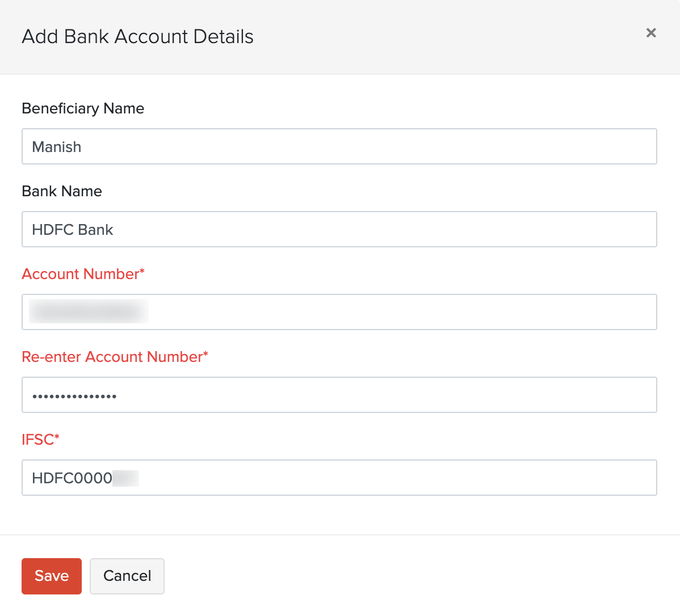The width and height of the screenshot is (680, 616).
Task: Select the Bank Name input field
Action: (x=339, y=229)
